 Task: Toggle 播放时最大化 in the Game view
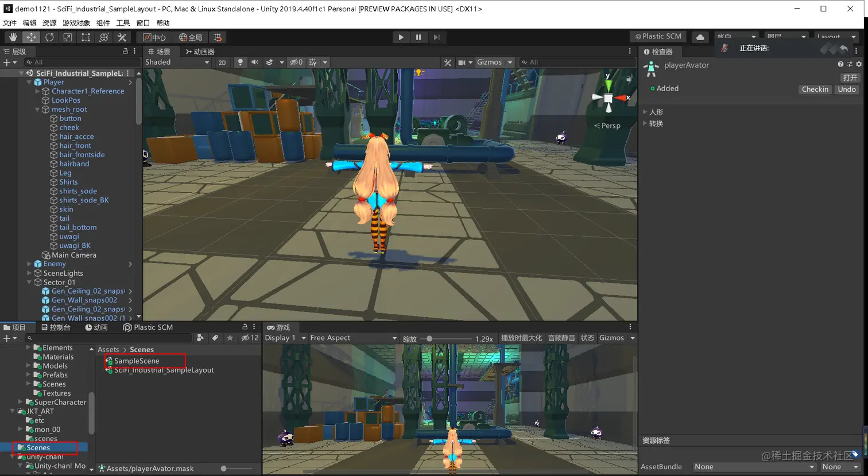(x=521, y=338)
